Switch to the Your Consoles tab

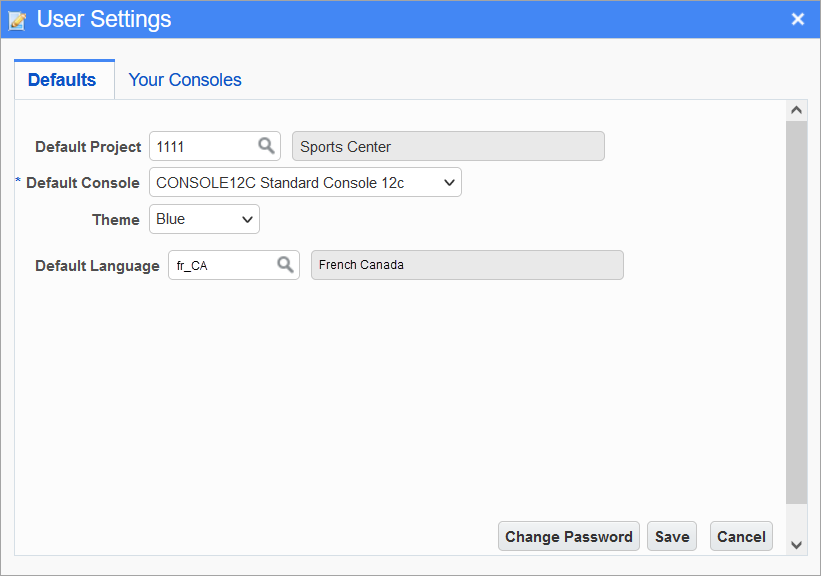[x=185, y=80]
